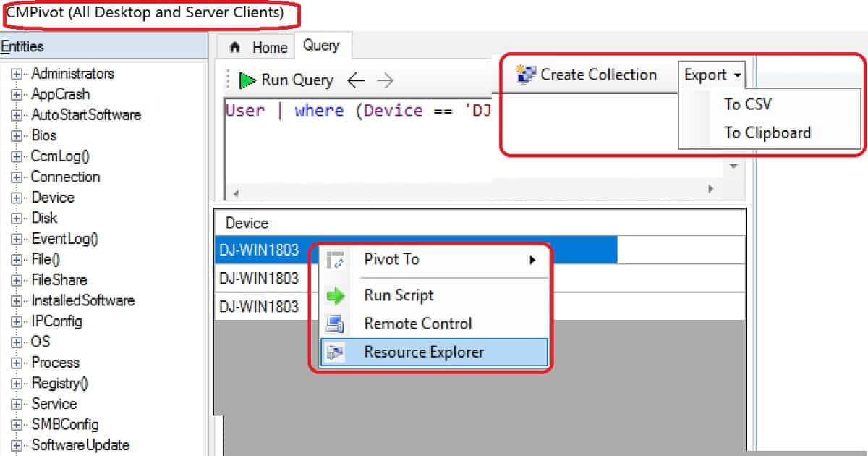Expand the AppCrash entity node

(x=17, y=94)
